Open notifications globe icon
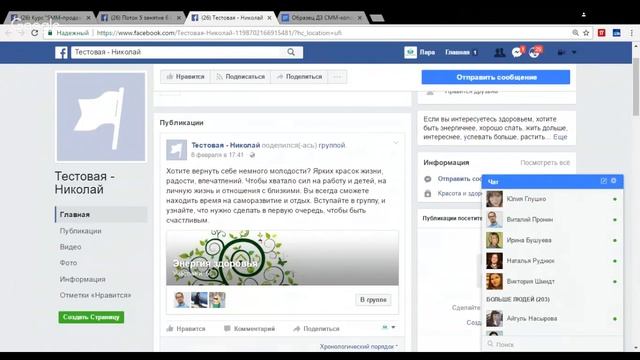The image size is (640, 360). pos(534,52)
